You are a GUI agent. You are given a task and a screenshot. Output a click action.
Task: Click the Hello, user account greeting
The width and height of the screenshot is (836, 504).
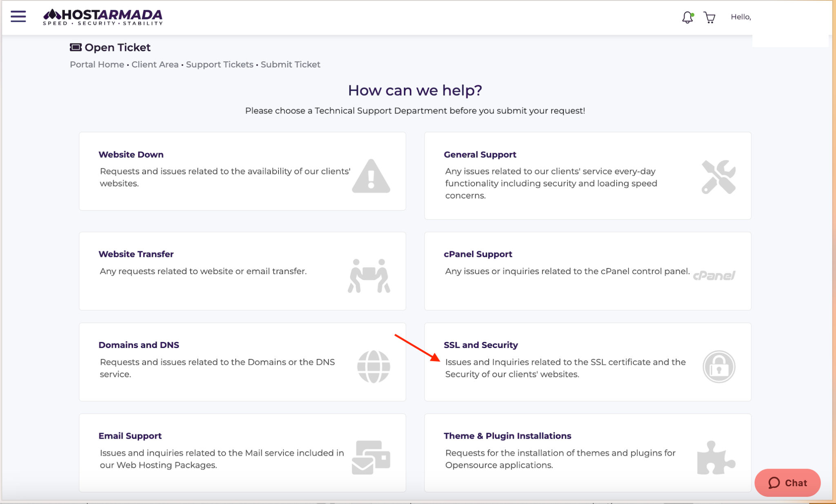coord(740,17)
